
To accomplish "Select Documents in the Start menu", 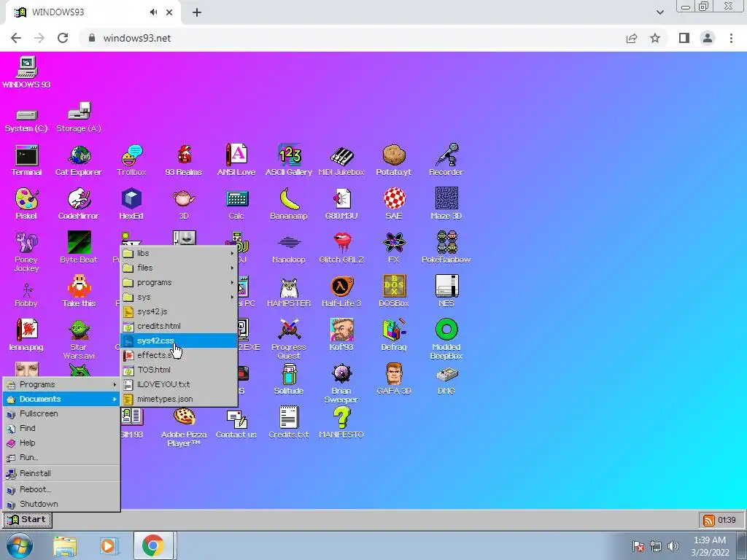I will [61, 399].
